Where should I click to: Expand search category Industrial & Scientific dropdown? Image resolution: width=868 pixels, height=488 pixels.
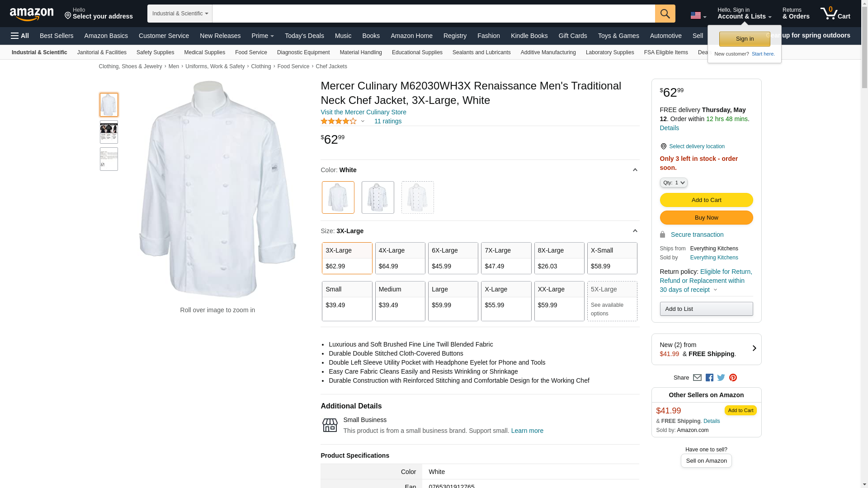[x=179, y=14]
